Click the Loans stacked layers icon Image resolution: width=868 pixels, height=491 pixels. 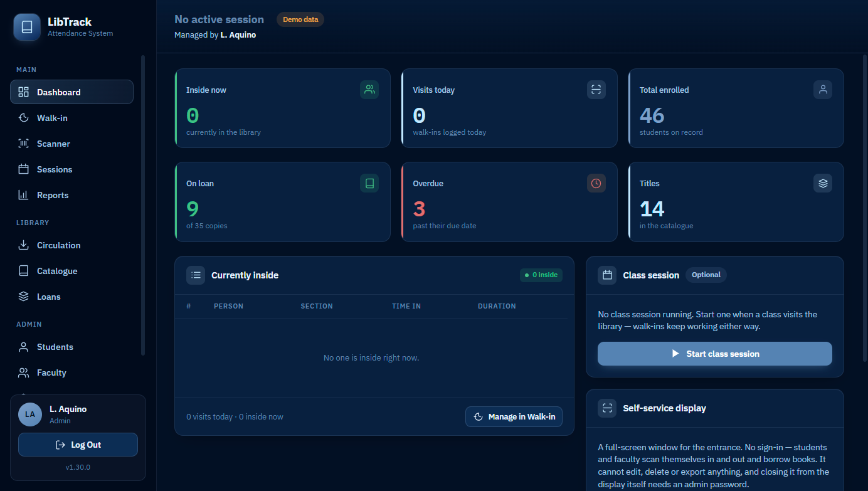pyautogui.click(x=24, y=297)
